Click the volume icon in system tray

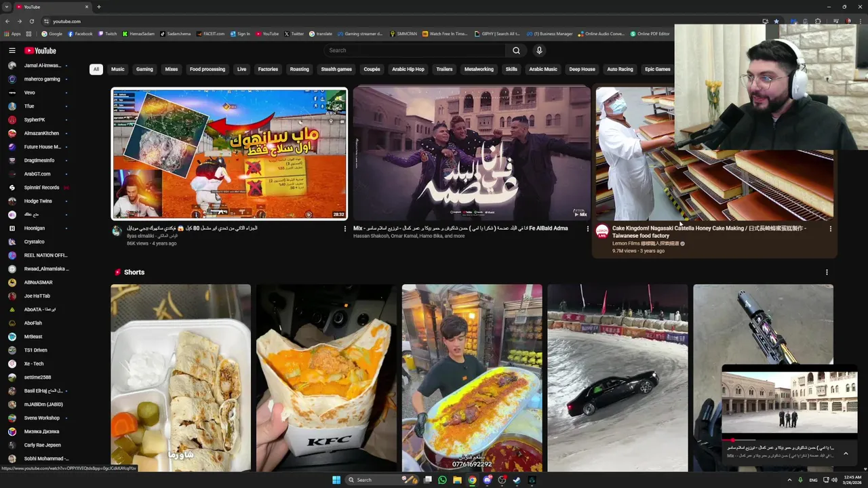834,480
